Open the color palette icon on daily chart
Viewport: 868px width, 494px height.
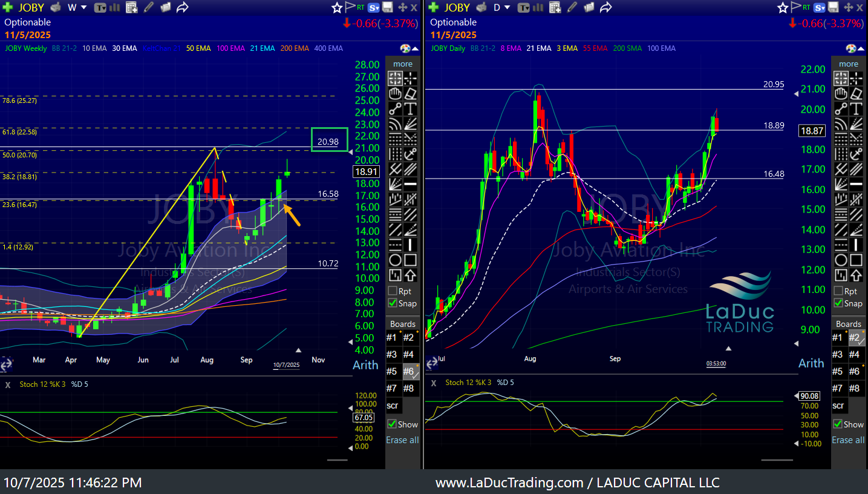tap(852, 48)
